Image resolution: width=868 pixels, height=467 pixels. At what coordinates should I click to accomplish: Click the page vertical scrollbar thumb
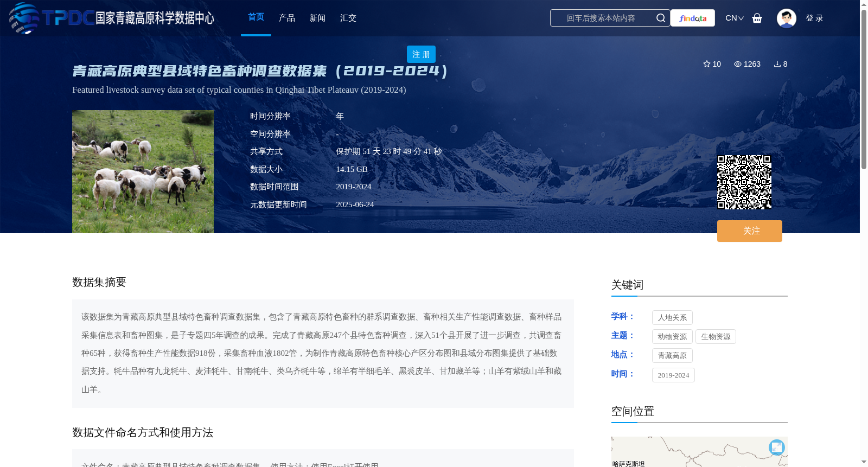coord(864,89)
